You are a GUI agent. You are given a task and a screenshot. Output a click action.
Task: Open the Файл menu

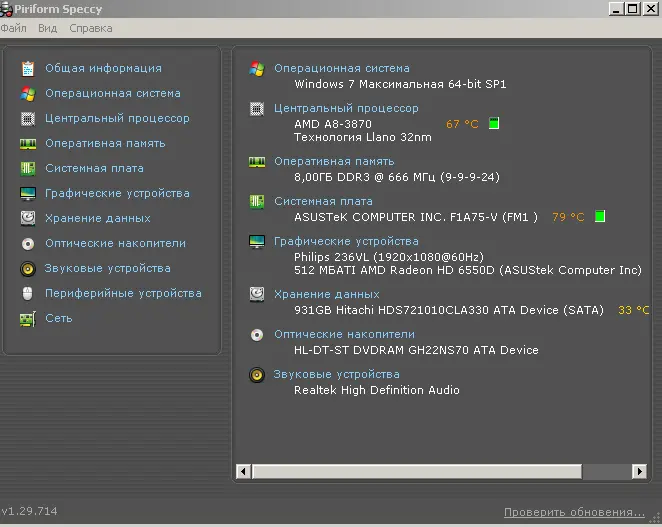click(14, 28)
